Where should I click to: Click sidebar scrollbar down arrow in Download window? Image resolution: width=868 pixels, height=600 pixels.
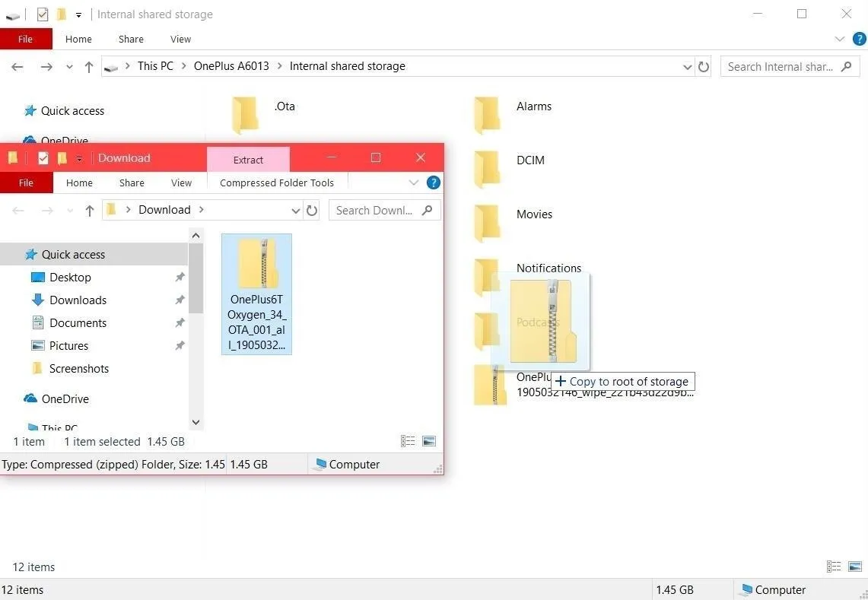click(196, 422)
